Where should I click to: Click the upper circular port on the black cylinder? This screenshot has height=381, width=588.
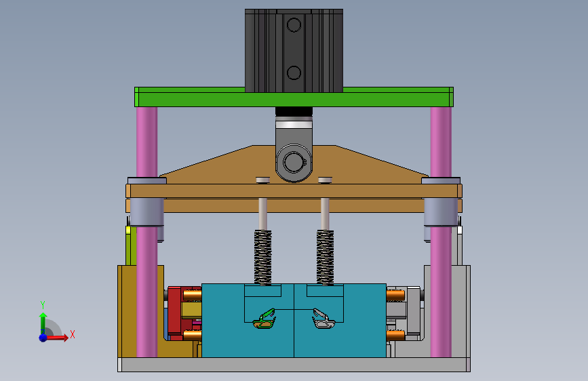pos(294,25)
